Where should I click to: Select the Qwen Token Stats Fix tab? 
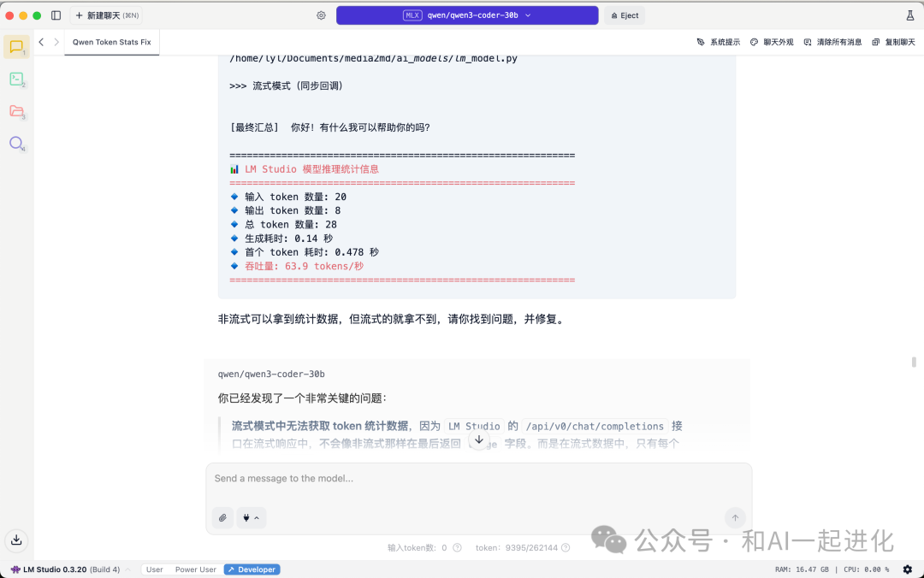click(111, 41)
